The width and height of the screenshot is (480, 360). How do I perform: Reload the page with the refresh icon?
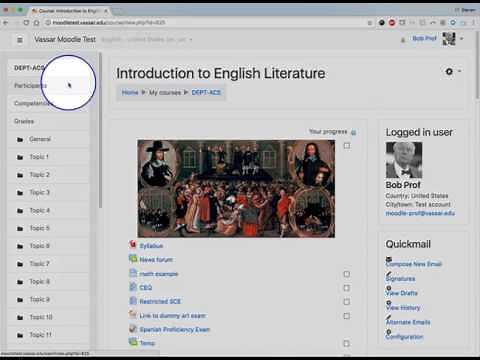coord(26,23)
